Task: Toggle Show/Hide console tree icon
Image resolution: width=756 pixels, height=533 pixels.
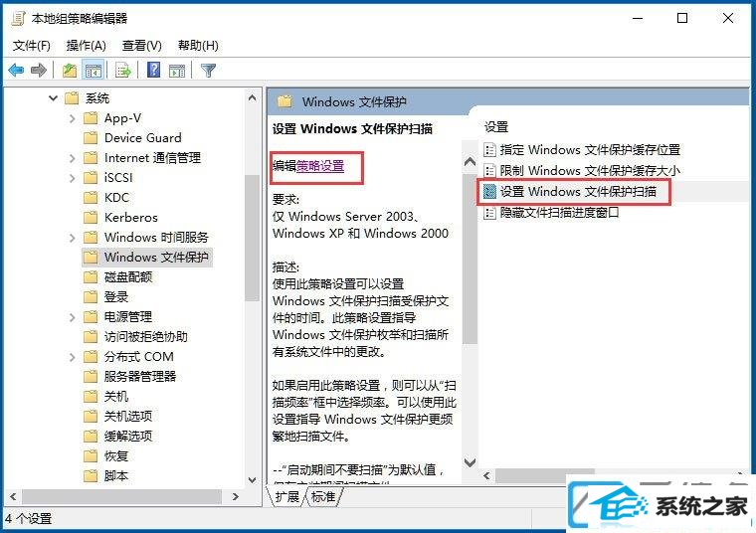Action: (94, 71)
